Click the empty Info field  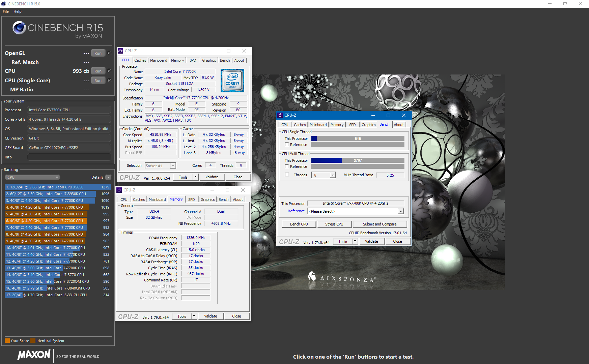pos(69,157)
